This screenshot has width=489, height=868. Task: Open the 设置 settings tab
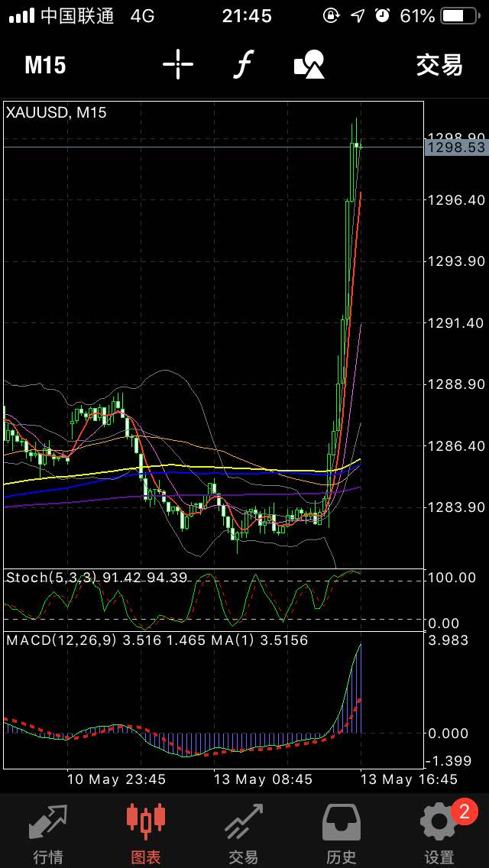[x=439, y=833]
